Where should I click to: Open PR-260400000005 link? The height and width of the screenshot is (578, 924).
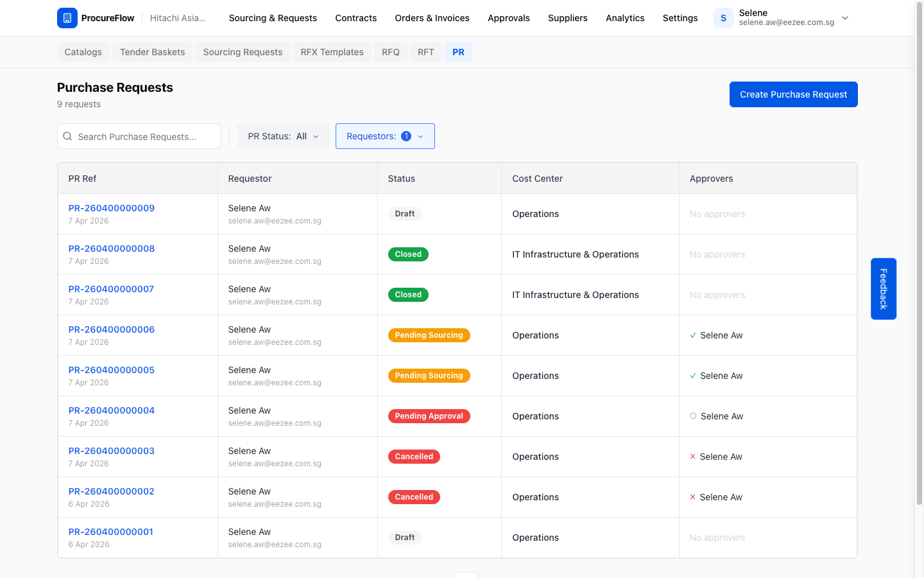[x=112, y=370]
